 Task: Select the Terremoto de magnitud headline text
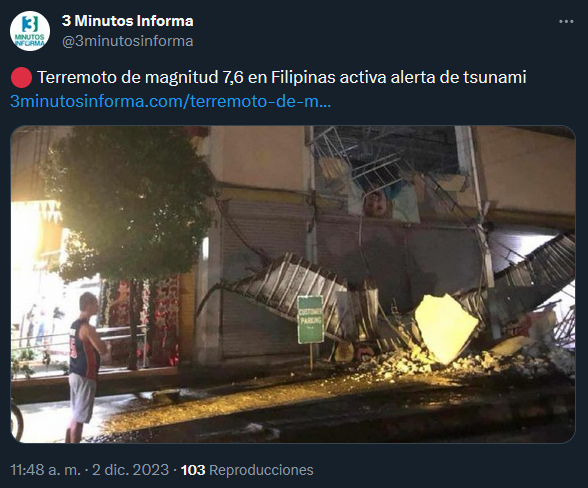282,78
